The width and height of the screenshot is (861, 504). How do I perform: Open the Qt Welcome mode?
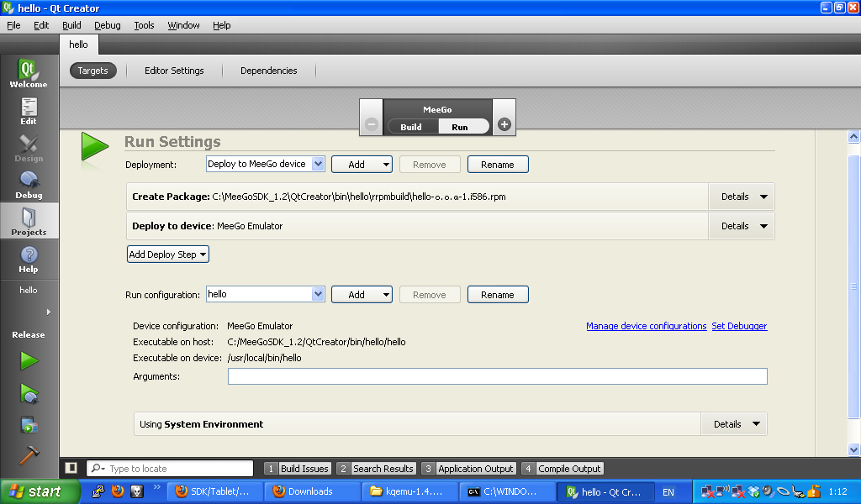pos(29,73)
